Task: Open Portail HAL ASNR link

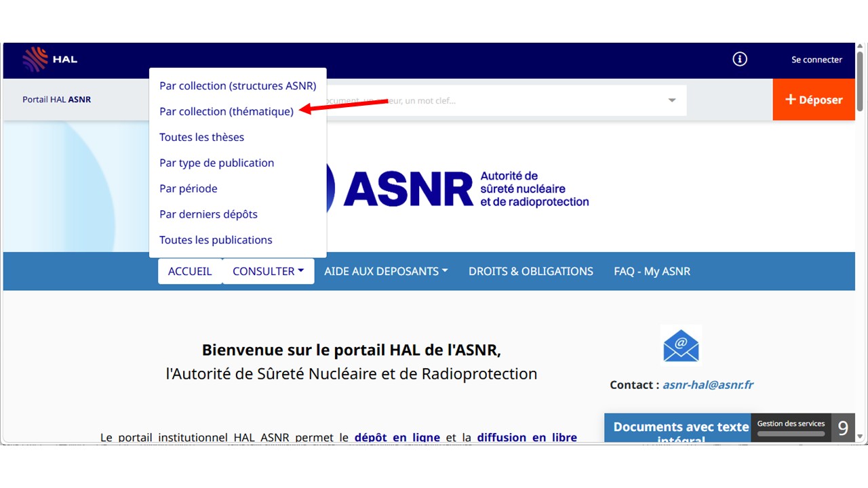Action: point(57,100)
